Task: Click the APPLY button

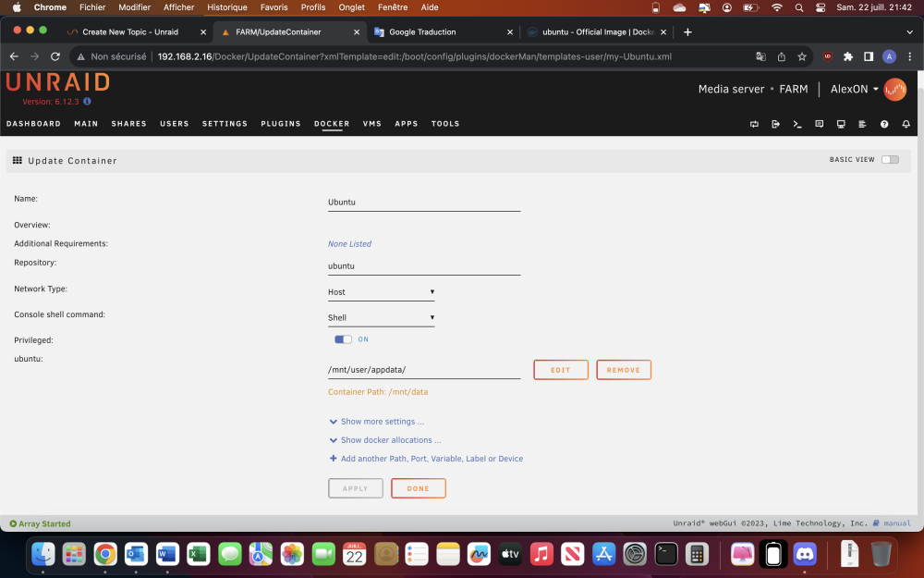Action: [x=356, y=488]
